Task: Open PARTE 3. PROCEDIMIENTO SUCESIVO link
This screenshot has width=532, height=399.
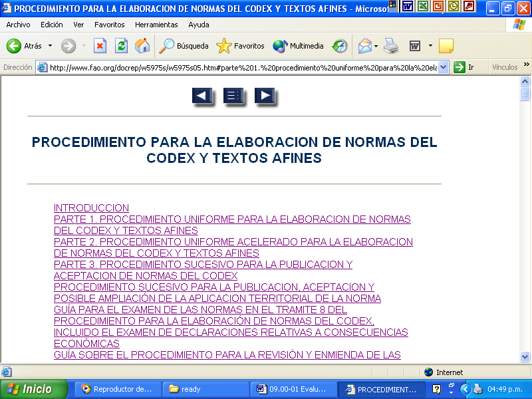Action: pyautogui.click(x=203, y=270)
